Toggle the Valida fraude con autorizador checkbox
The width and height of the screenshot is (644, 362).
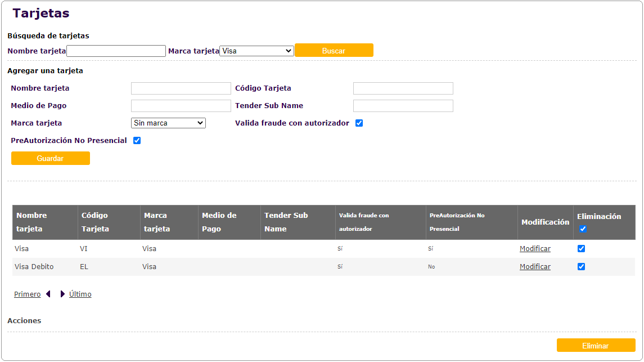tap(359, 123)
